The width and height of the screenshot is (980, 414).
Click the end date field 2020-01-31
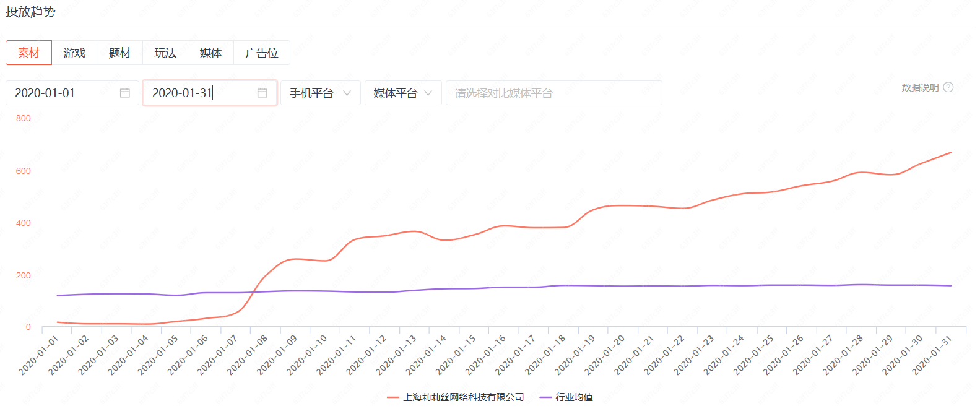click(x=198, y=93)
